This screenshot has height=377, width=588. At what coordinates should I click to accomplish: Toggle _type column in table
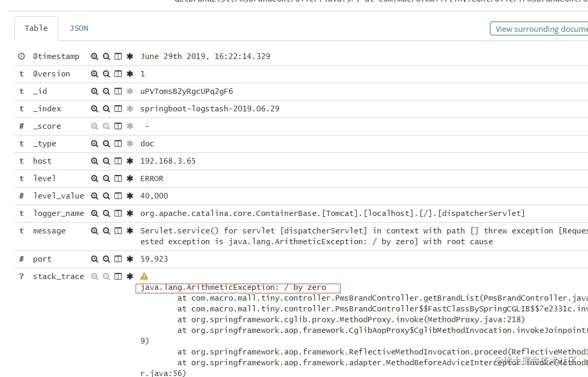coord(118,144)
